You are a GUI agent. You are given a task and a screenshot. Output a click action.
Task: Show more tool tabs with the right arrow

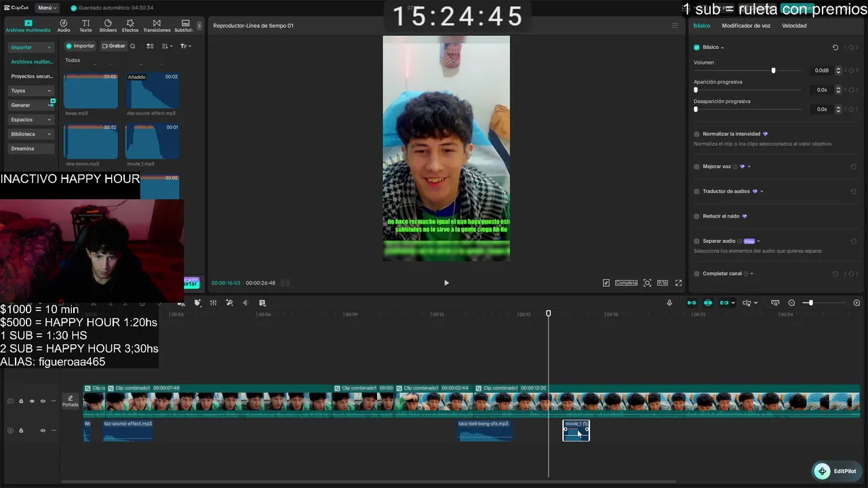coord(199,26)
